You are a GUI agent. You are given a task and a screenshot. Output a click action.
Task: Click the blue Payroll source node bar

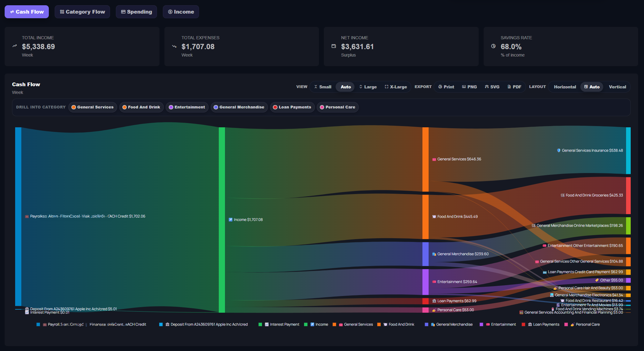tap(18, 217)
